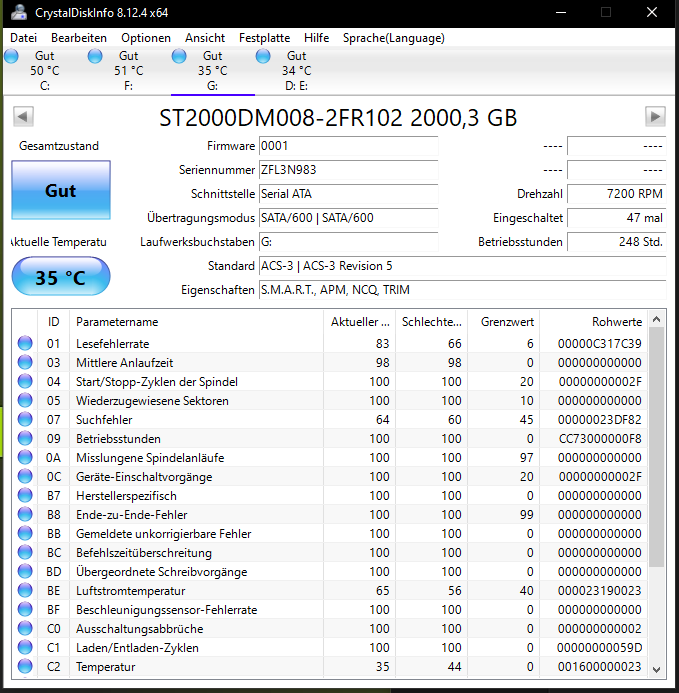Click status orb of Laden/Entladen-Zyklen row
679x693 pixels.
pos(25,647)
